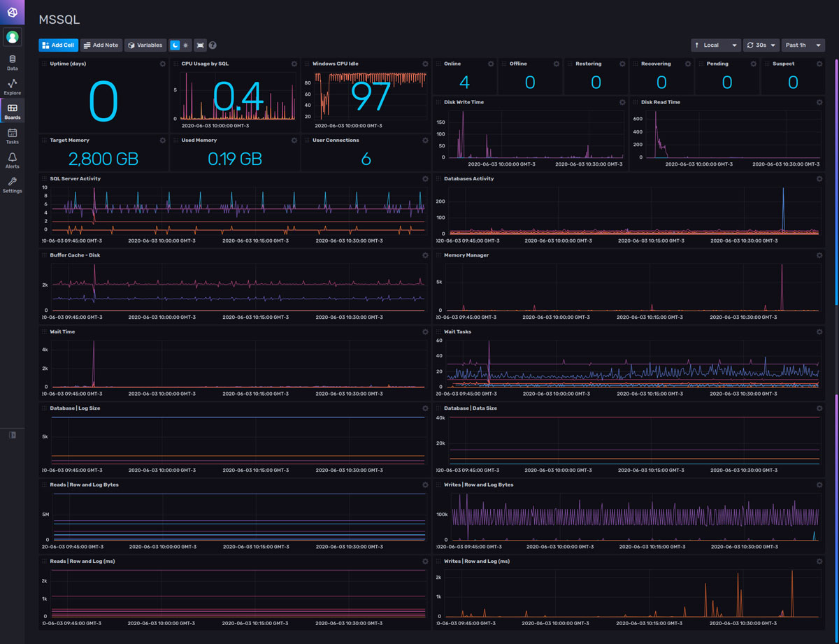Open gear settings for SQL Server Activity
This screenshot has width=839, height=644.
425,179
